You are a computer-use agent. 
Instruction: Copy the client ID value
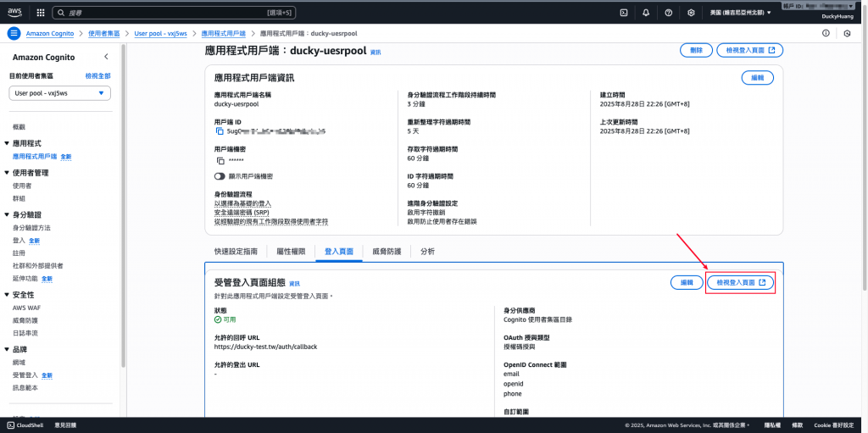(x=220, y=131)
